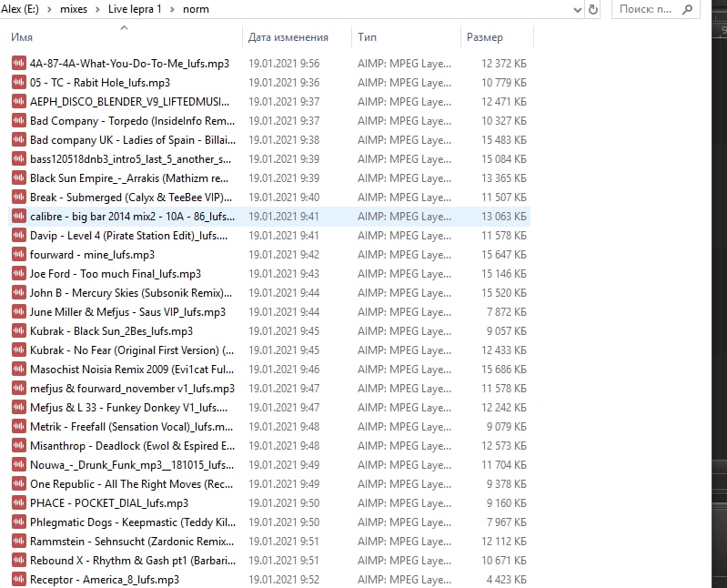Viewport: 727px width, 588px height.
Task: Click date '19.01.2021 9:52' of Receptor file
Action: 284,580
